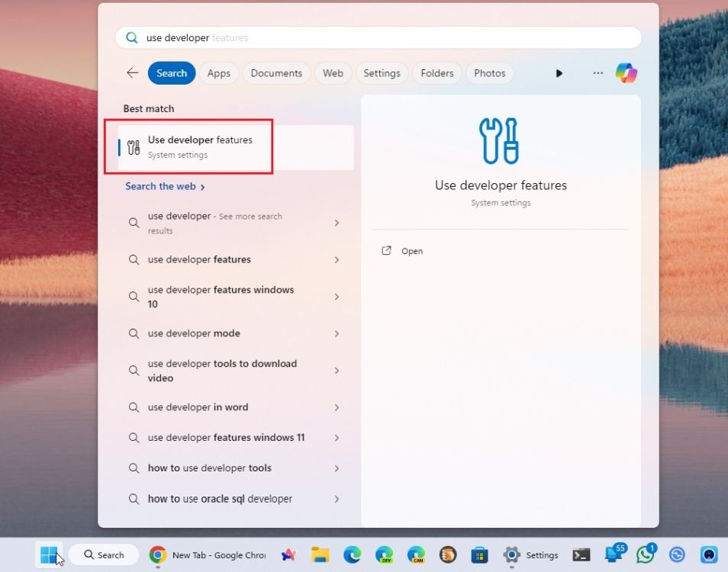The height and width of the screenshot is (572, 728).
Task: Expand the use developer mode suggestion
Action: point(337,333)
